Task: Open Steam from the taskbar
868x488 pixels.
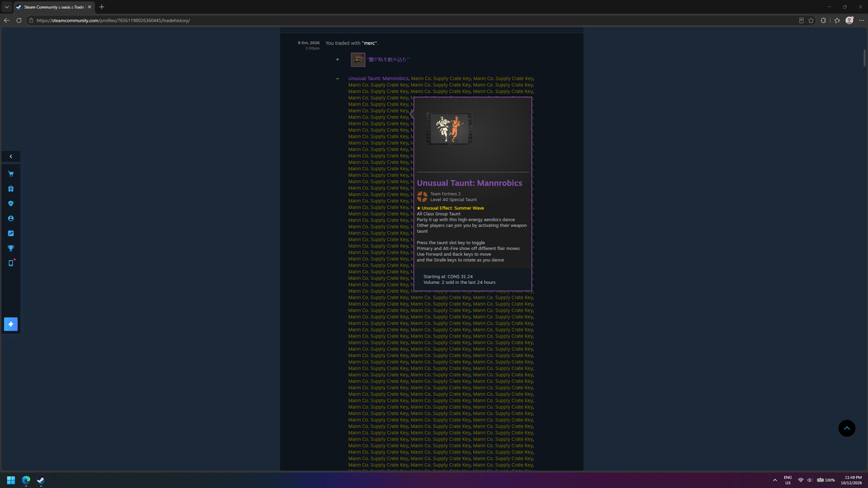Action: point(41,481)
